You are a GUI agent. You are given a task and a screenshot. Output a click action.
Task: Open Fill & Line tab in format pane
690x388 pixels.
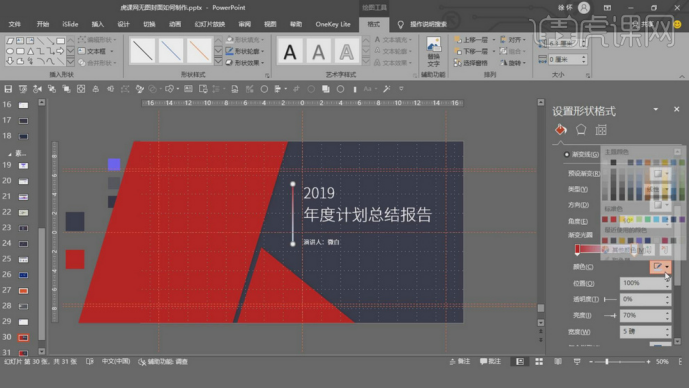560,130
